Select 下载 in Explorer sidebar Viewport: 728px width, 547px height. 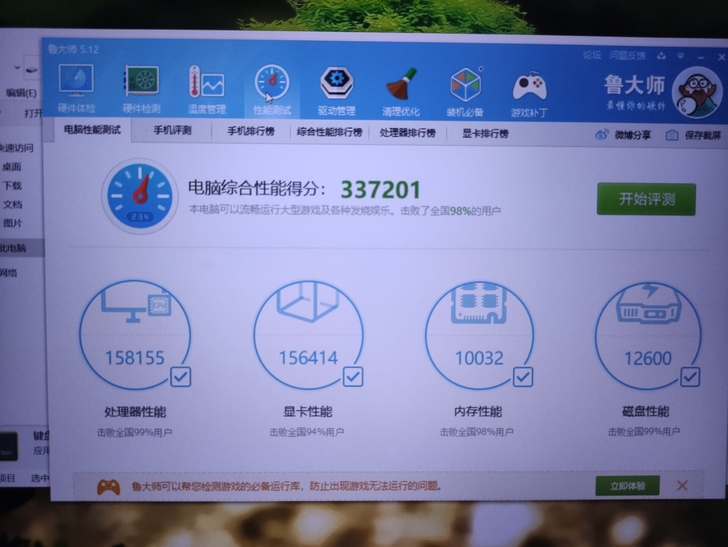click(12, 186)
